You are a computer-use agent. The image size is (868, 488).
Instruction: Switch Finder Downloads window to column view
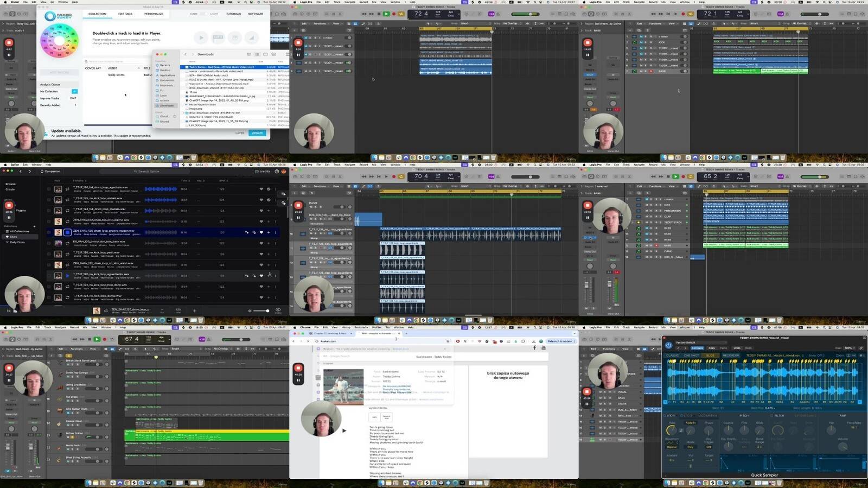[265, 54]
